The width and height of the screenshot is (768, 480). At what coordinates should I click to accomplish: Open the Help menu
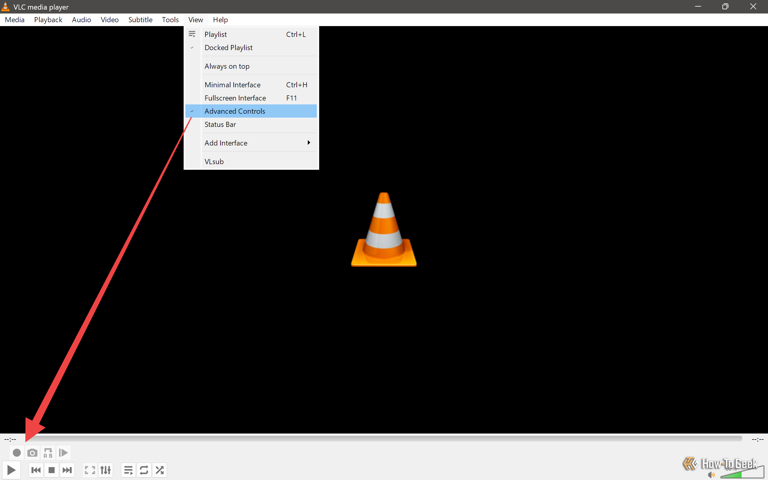[220, 20]
